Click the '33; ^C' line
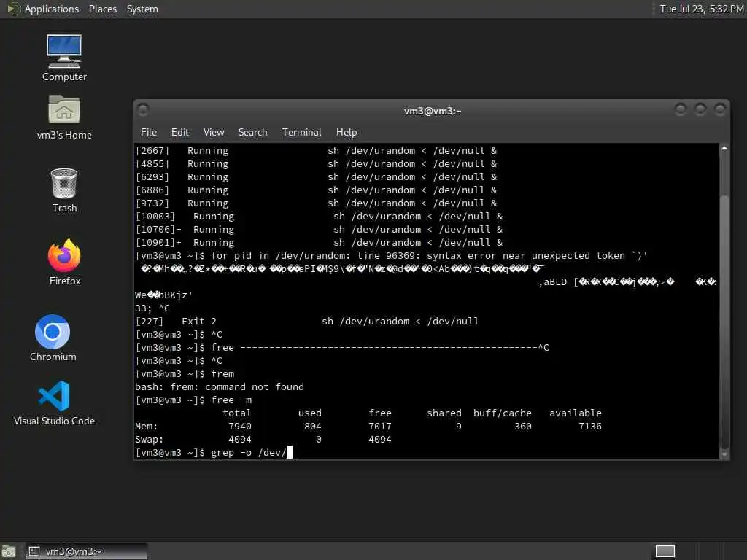 152,308
